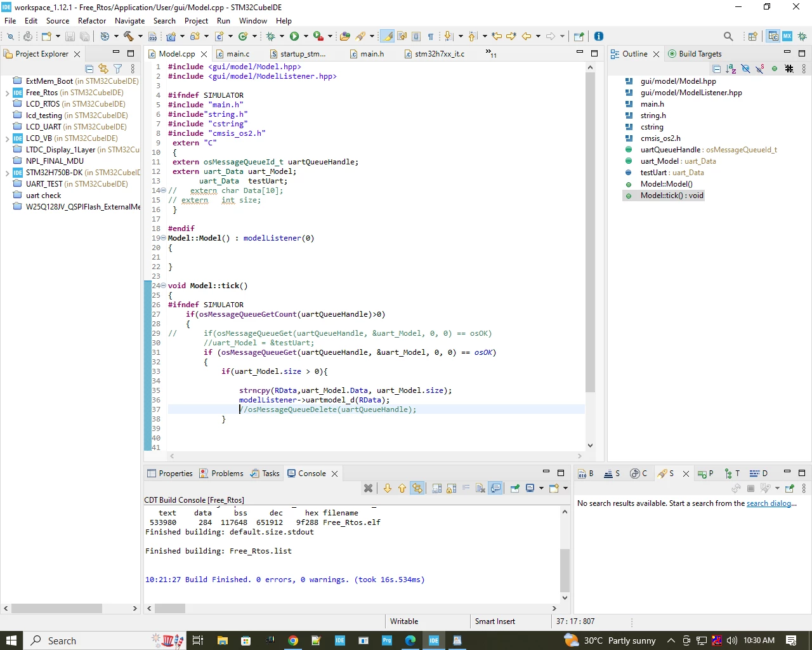Viewport: 812px width, 650px height.
Task: Toggle the C/C++ perspective button
Action: pyautogui.click(x=773, y=36)
